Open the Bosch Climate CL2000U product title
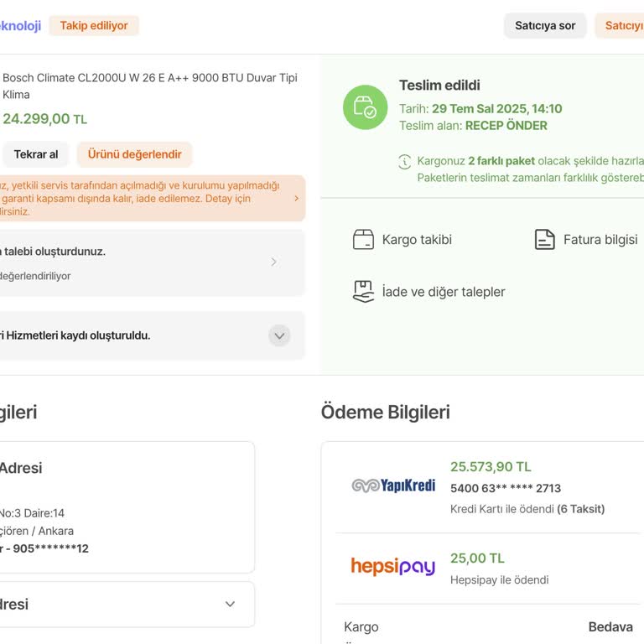 tap(150, 86)
